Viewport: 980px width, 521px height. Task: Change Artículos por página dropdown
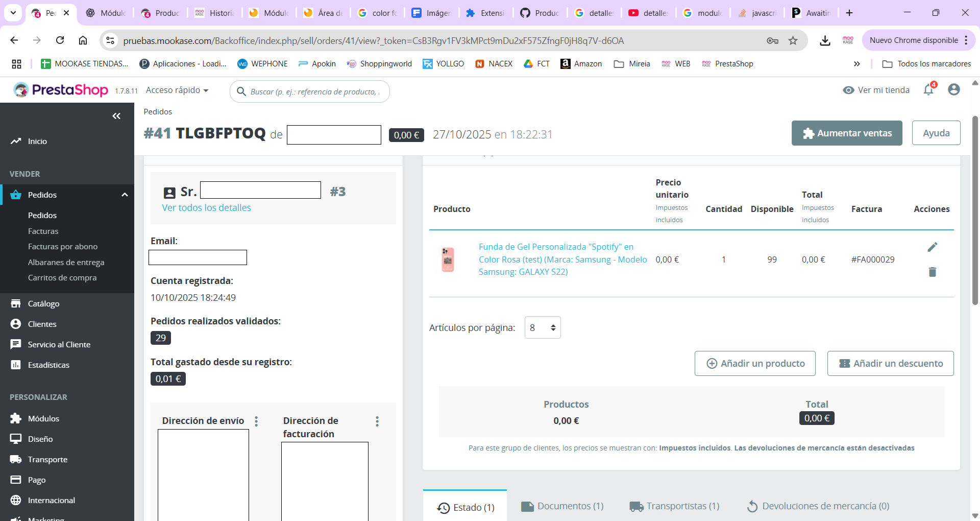543,327
